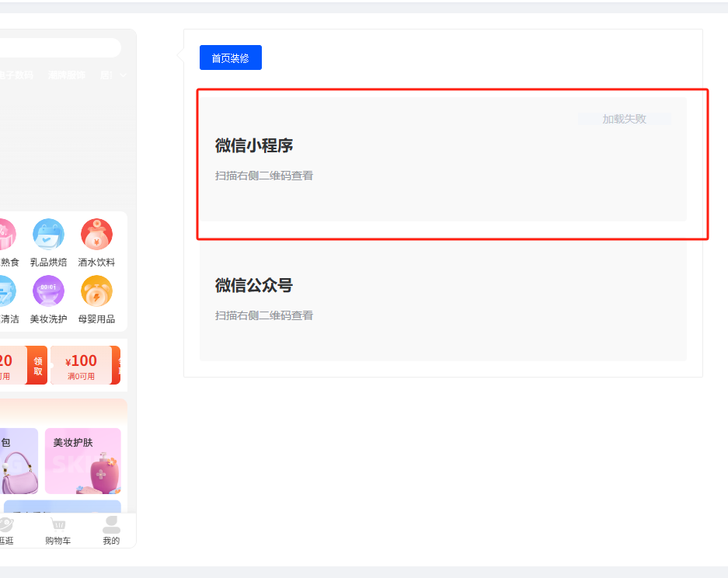The height and width of the screenshot is (578, 728).
Task: Open the 乳品烘焙 category icon
Action: point(48,235)
